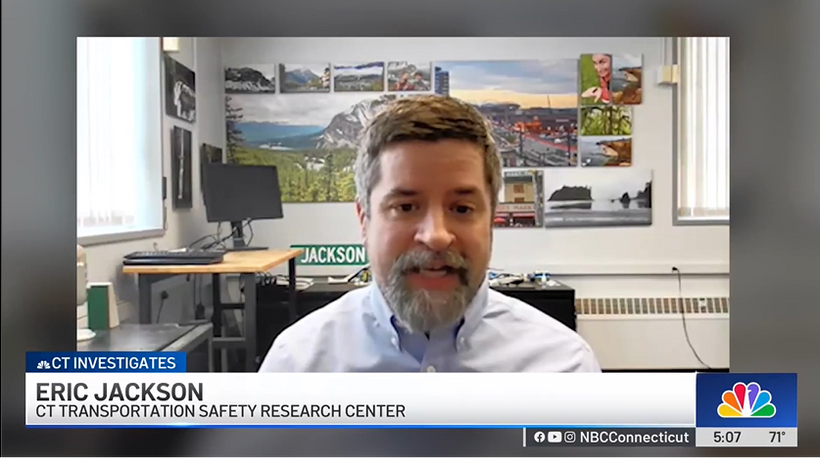820x458 pixels.
Task: Click the green JACKSON street sign
Action: (328, 255)
